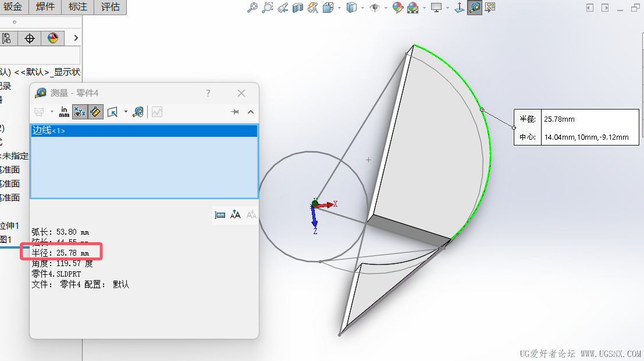Switch to the 评估 ribbon tab
This screenshot has height=361, width=644.
tap(110, 7)
